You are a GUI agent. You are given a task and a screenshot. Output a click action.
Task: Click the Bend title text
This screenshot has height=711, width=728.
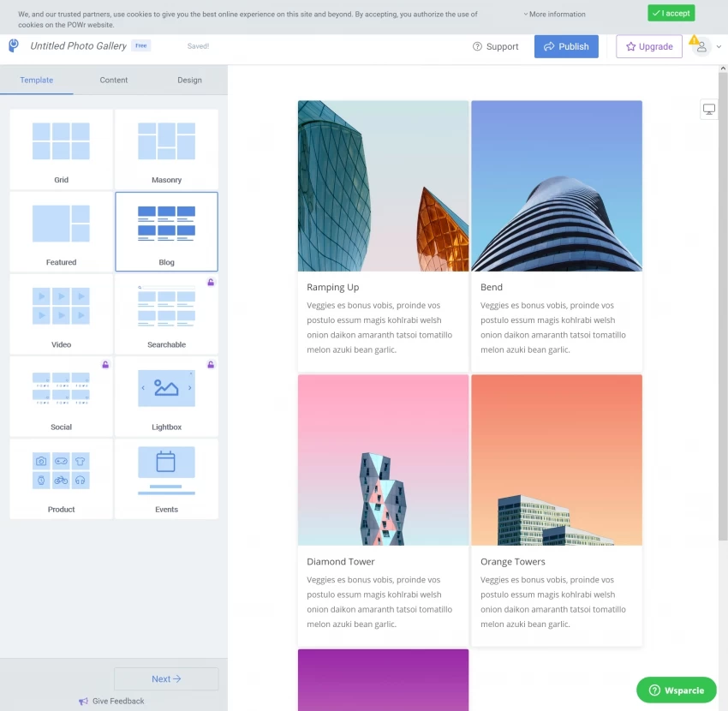click(492, 287)
